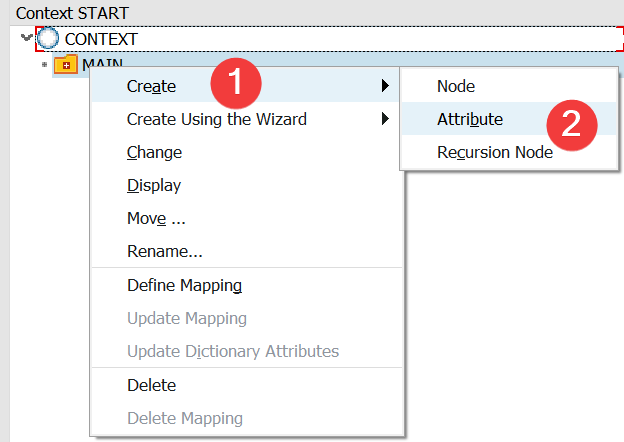Choose Create in the context menu

(x=151, y=86)
